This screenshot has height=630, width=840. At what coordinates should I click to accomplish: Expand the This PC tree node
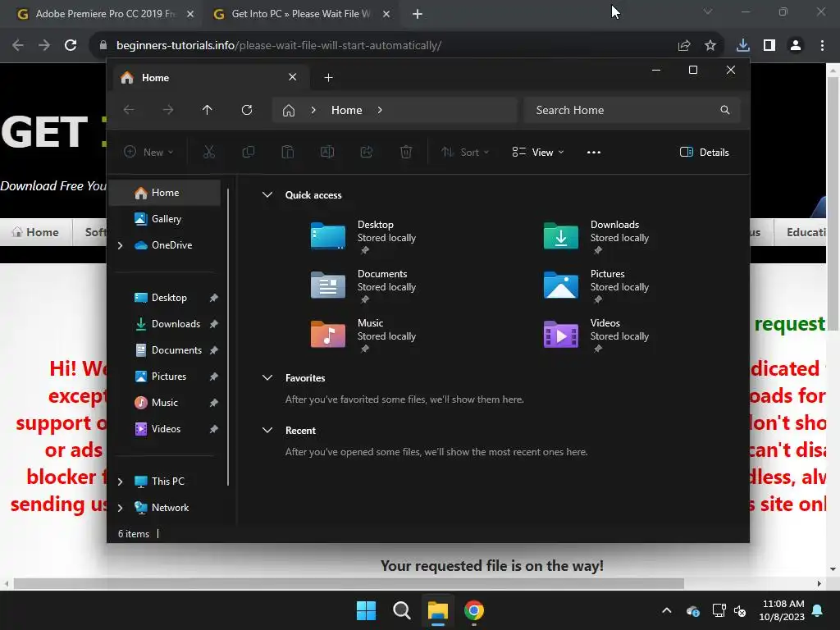point(121,482)
